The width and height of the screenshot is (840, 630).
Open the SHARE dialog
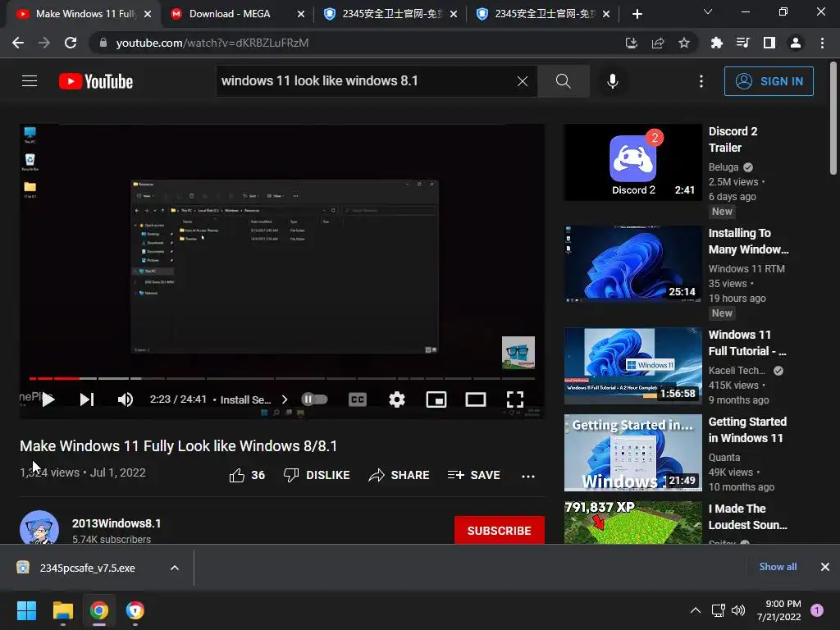tap(399, 475)
